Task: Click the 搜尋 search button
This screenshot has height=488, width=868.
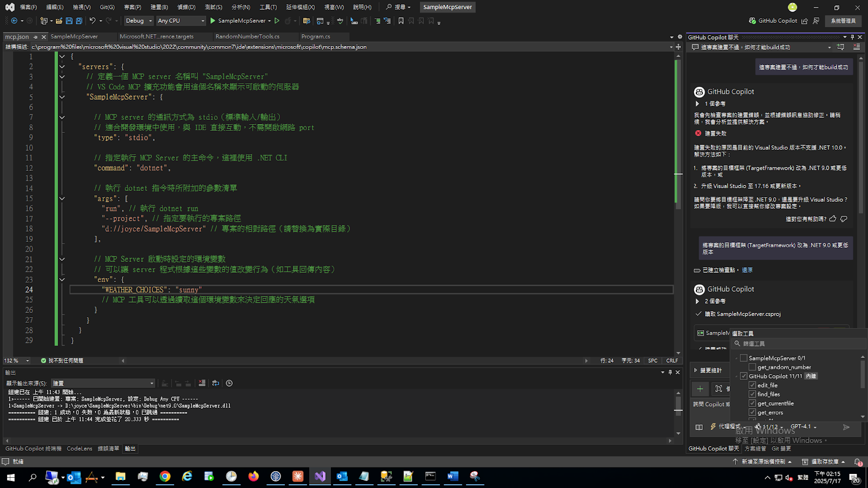Action: [399, 7]
